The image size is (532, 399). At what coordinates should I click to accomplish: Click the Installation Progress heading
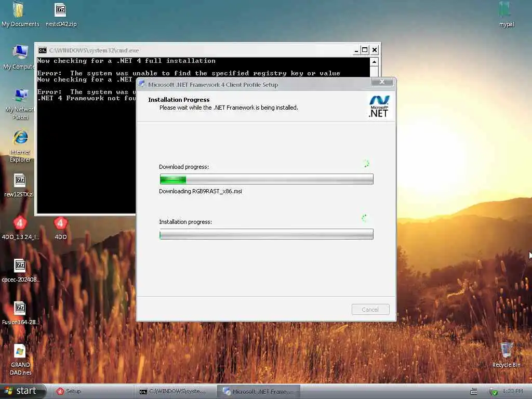click(x=179, y=100)
